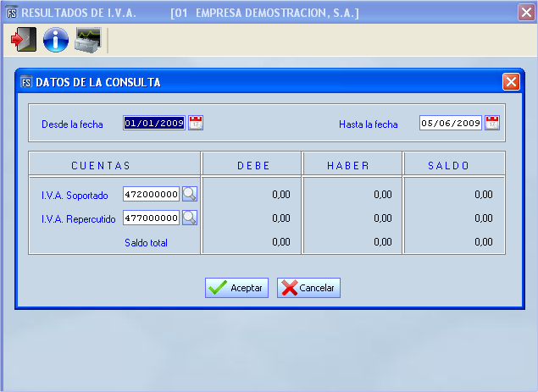Screen dimensions: 538x392
Task: Click the DEBE column header
Action: coord(252,164)
